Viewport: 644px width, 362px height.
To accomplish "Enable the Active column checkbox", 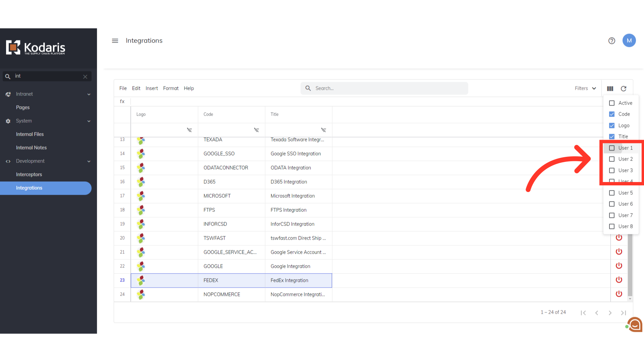I will (x=612, y=103).
